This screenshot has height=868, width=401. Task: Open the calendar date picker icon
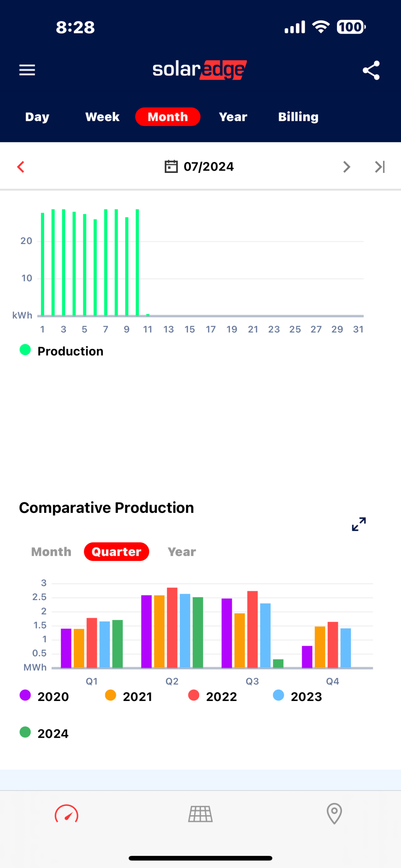pyautogui.click(x=171, y=167)
